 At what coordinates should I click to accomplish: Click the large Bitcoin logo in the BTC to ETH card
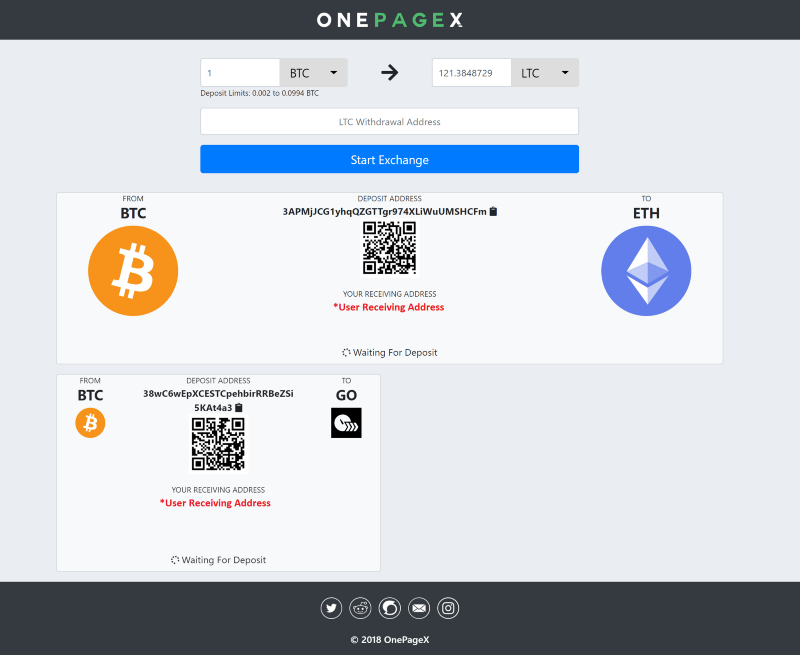click(133, 271)
